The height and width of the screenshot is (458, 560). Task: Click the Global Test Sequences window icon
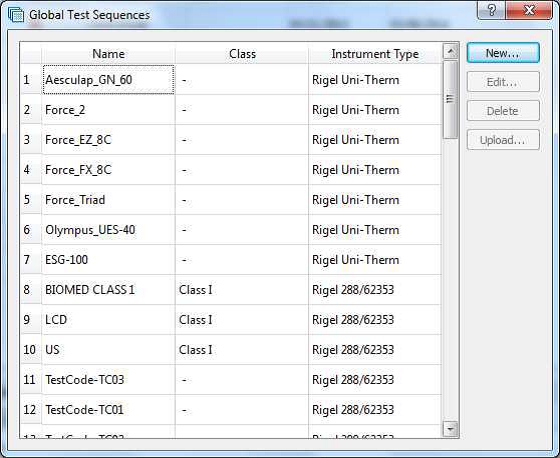(16, 15)
